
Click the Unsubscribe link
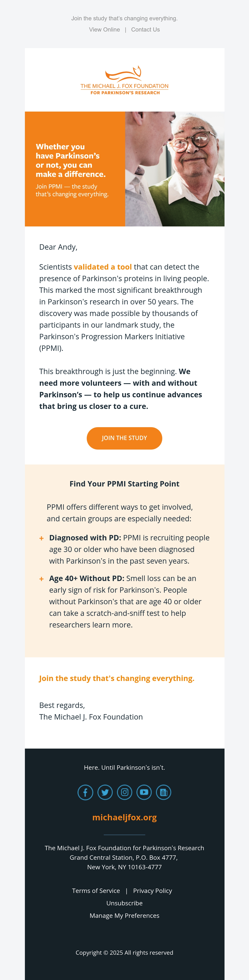coord(124,903)
